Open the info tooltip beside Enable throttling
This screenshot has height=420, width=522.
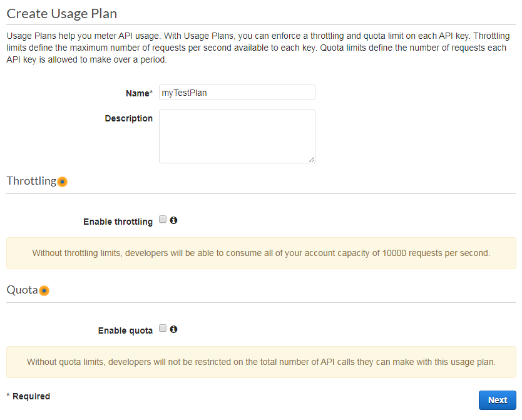point(174,220)
